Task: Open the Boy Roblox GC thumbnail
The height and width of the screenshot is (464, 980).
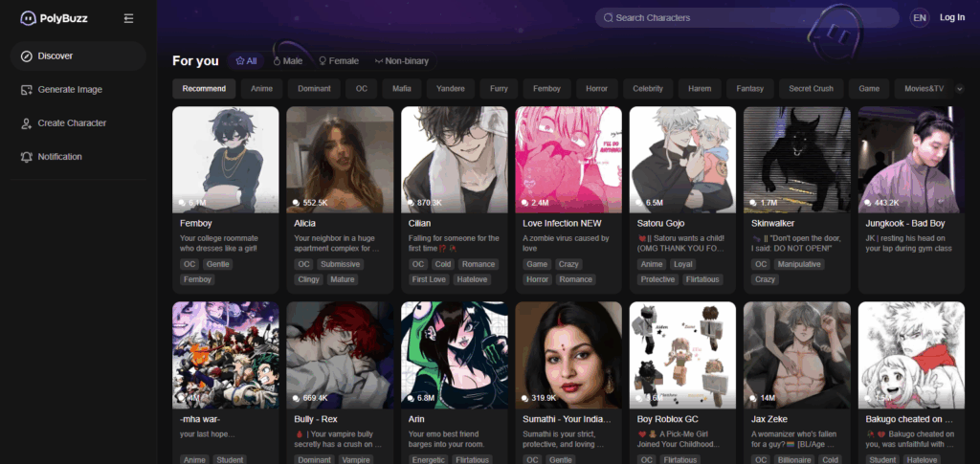Action: (x=682, y=355)
